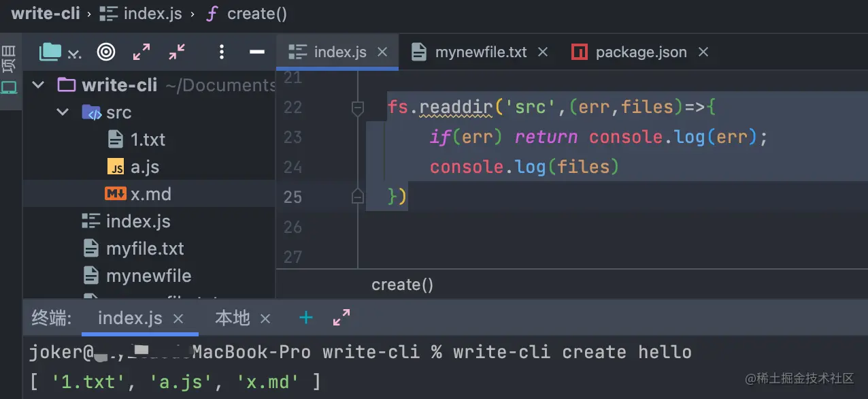Fold the code block at line 22

click(357, 107)
